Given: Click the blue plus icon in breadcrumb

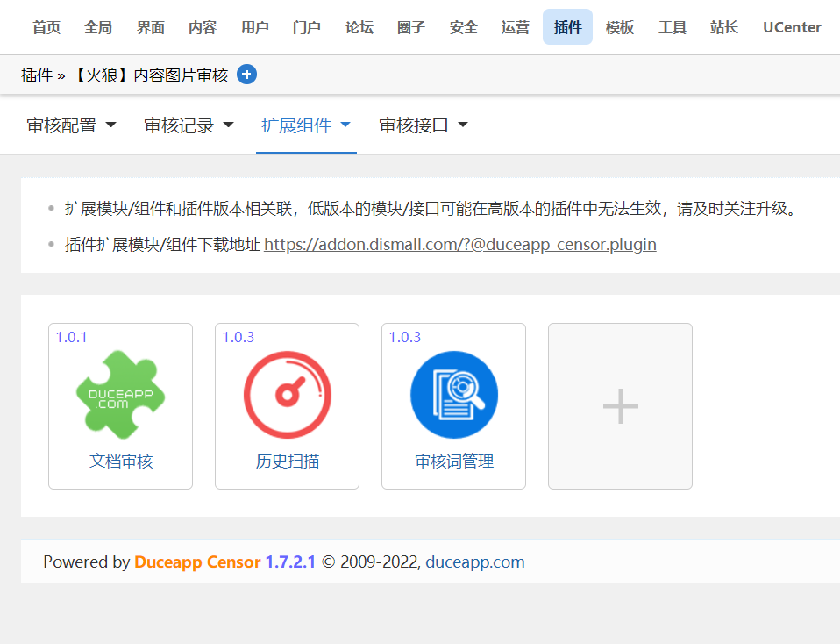Looking at the screenshot, I should (x=246, y=75).
